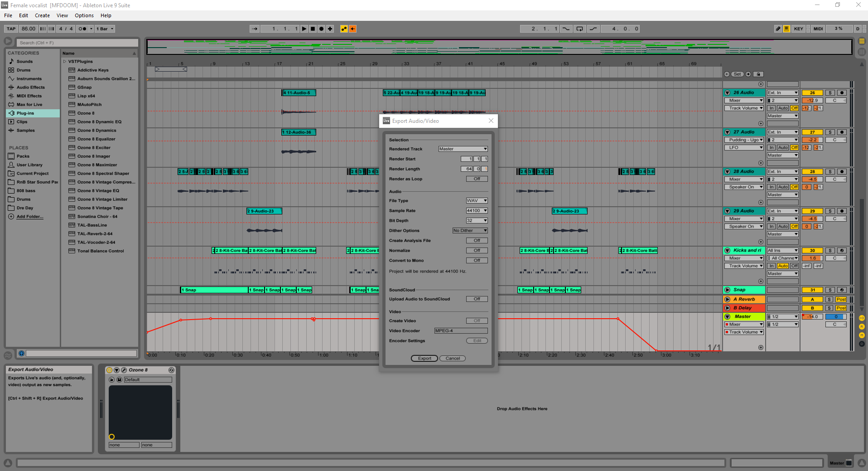Open the File menu

click(8, 15)
